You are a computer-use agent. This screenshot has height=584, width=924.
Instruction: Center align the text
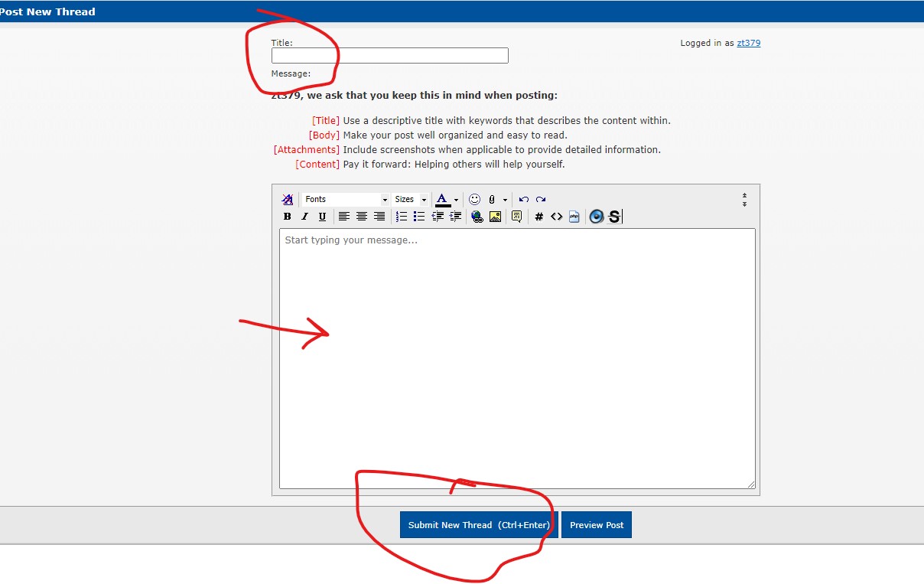tap(362, 217)
